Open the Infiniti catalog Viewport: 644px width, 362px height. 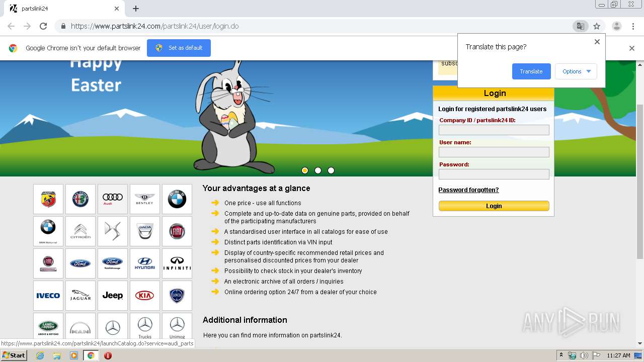click(177, 263)
